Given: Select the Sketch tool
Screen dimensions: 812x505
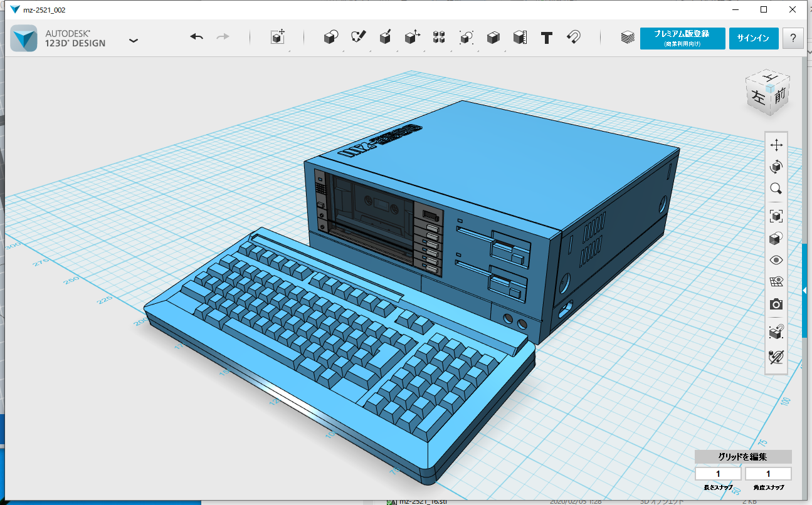Looking at the screenshot, I should (358, 37).
